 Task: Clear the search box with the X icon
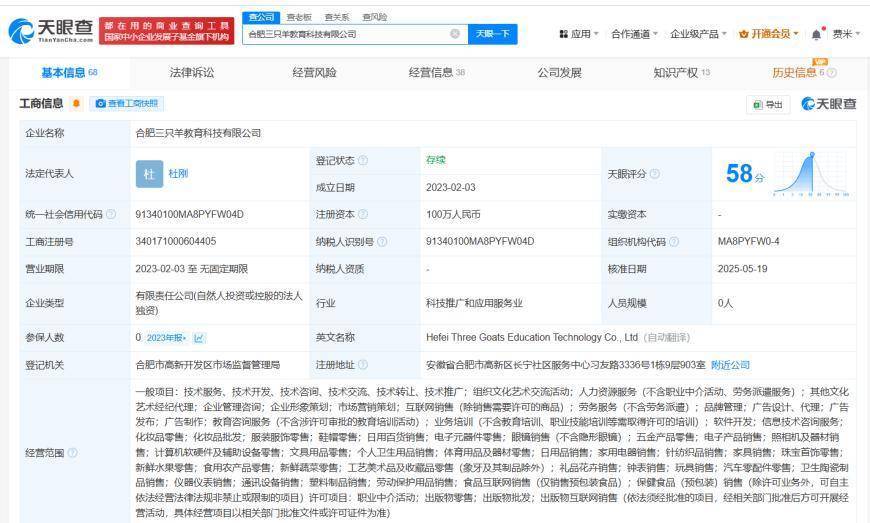(x=455, y=34)
